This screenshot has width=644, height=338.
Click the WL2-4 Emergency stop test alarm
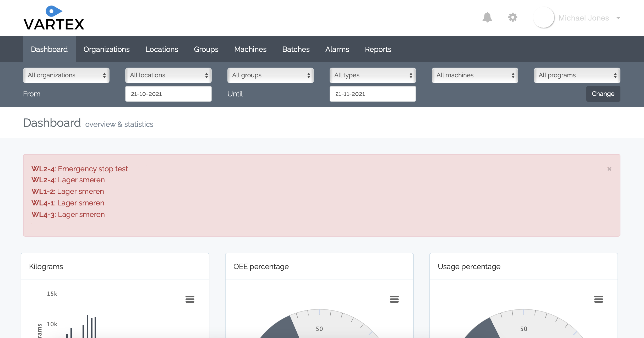pos(80,169)
